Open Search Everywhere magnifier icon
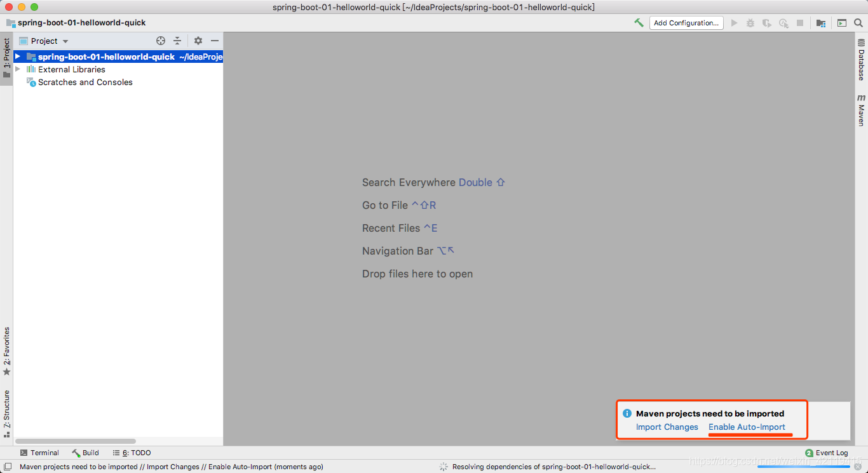This screenshot has width=868, height=473. (x=858, y=23)
